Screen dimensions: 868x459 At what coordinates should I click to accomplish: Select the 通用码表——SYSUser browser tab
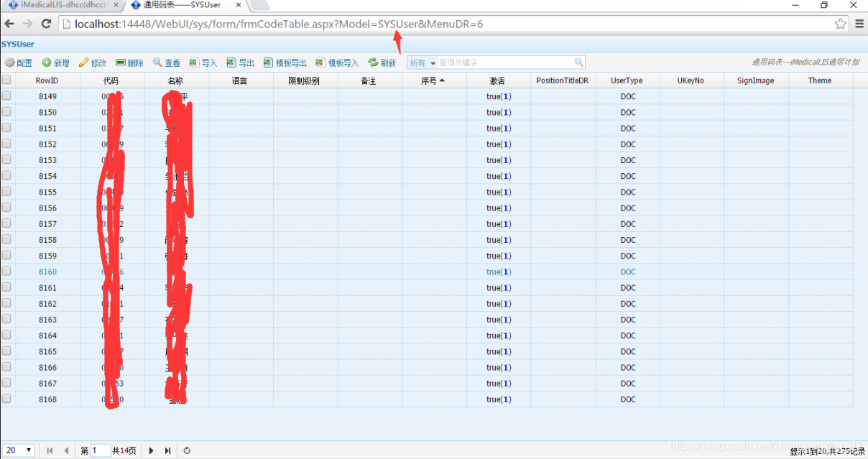185,5
